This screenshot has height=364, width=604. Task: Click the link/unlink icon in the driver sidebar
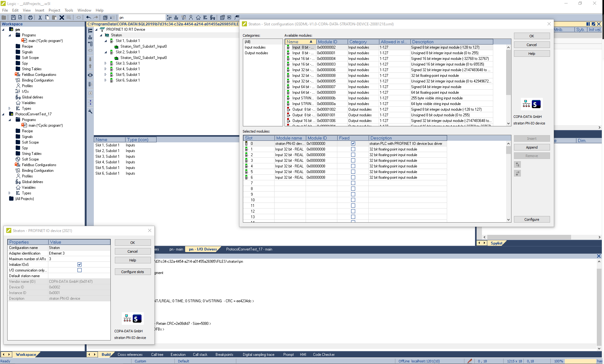tap(90, 75)
